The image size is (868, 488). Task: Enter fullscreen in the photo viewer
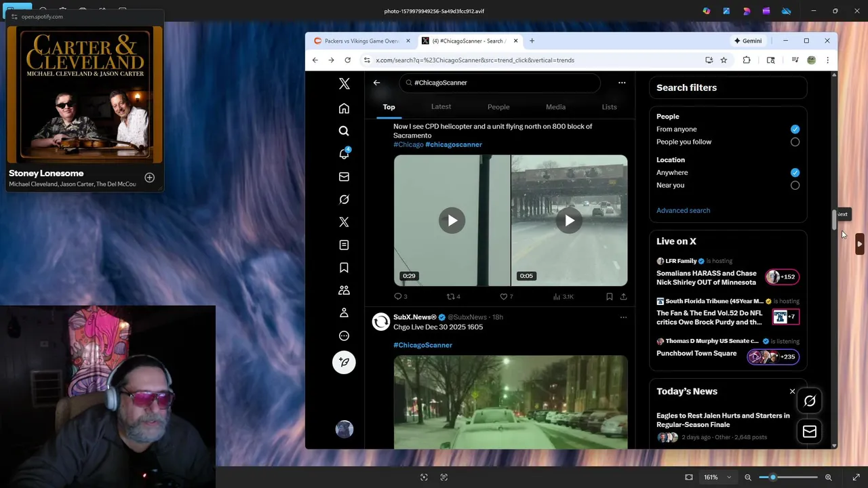tap(856, 477)
